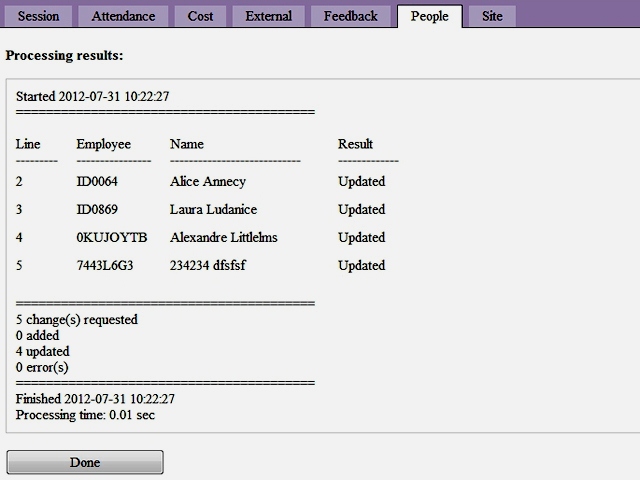
Task: Select the Cost tab
Action: tap(200, 16)
